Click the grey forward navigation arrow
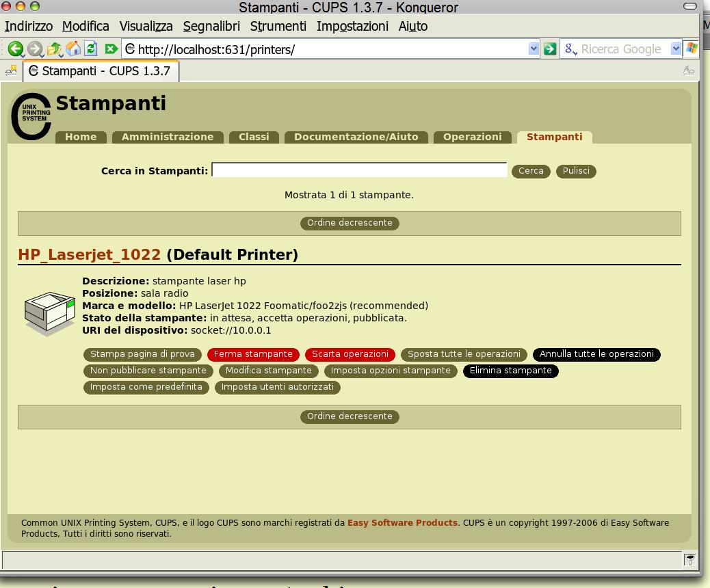This screenshot has width=710, height=588. [x=35, y=49]
